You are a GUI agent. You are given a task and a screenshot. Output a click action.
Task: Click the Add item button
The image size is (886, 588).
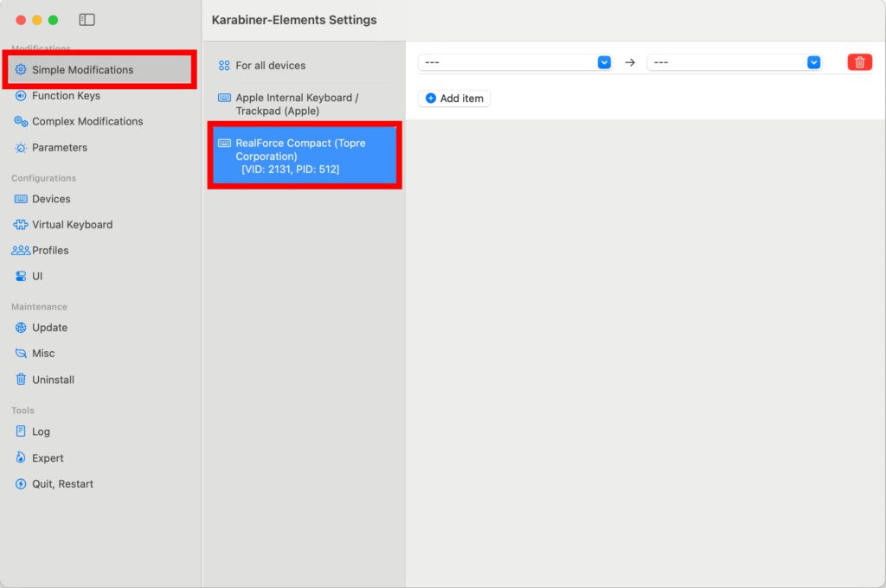click(x=454, y=99)
